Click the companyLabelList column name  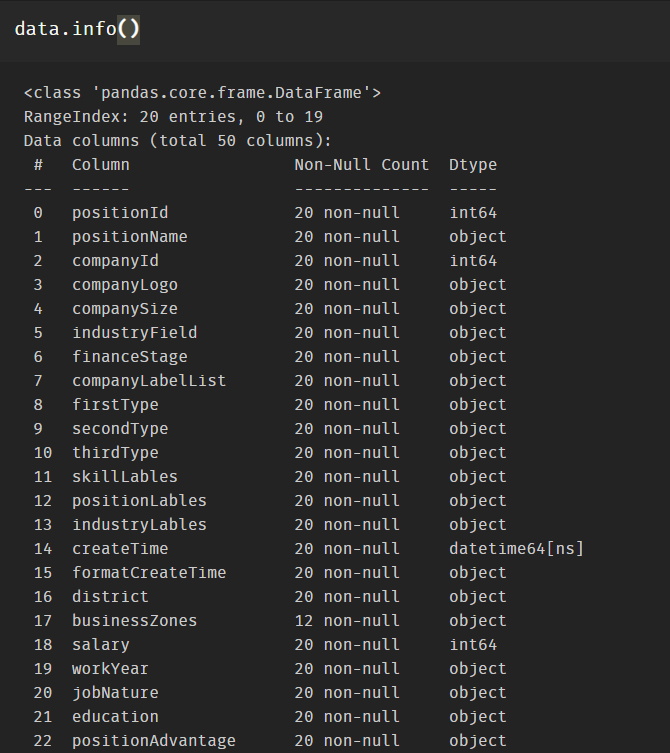148,381
